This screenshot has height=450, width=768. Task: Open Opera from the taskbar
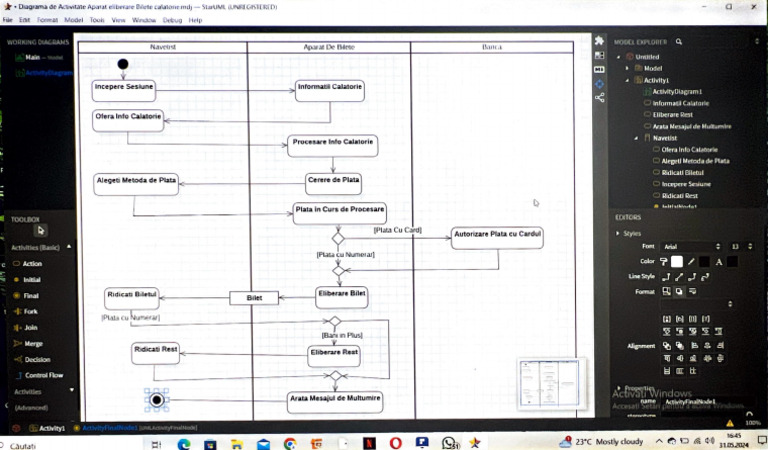(x=395, y=444)
